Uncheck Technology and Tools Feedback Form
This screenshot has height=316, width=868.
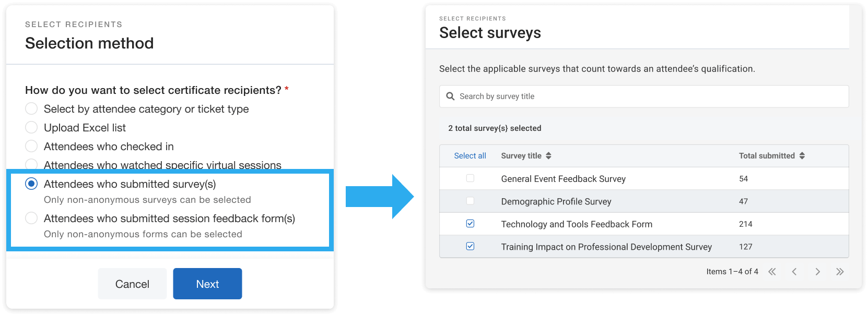(470, 224)
